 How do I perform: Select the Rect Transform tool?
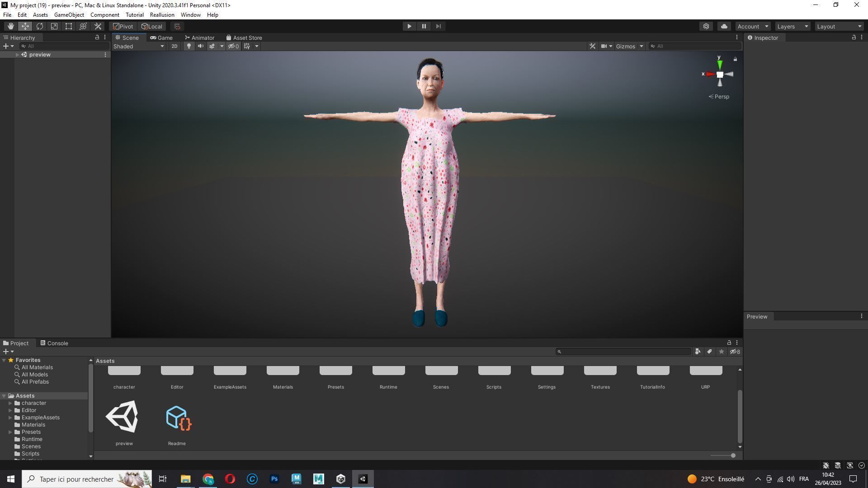[x=69, y=26]
